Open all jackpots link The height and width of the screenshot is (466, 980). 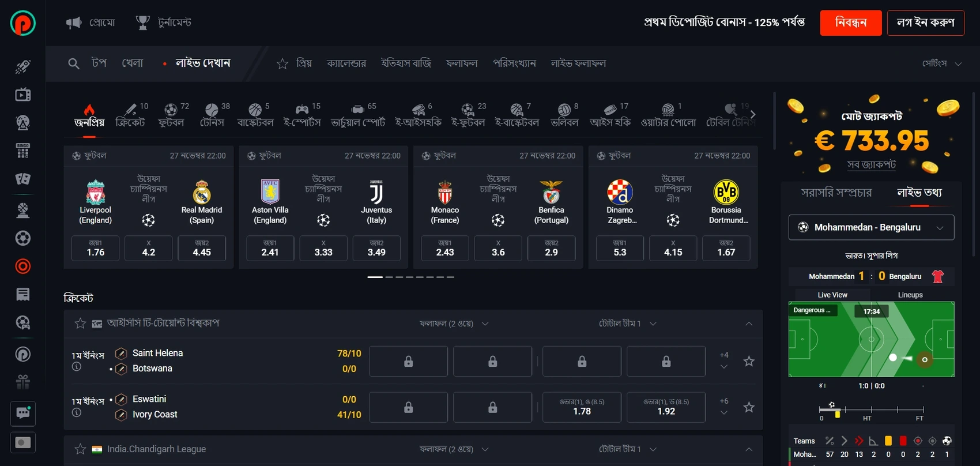pyautogui.click(x=871, y=165)
